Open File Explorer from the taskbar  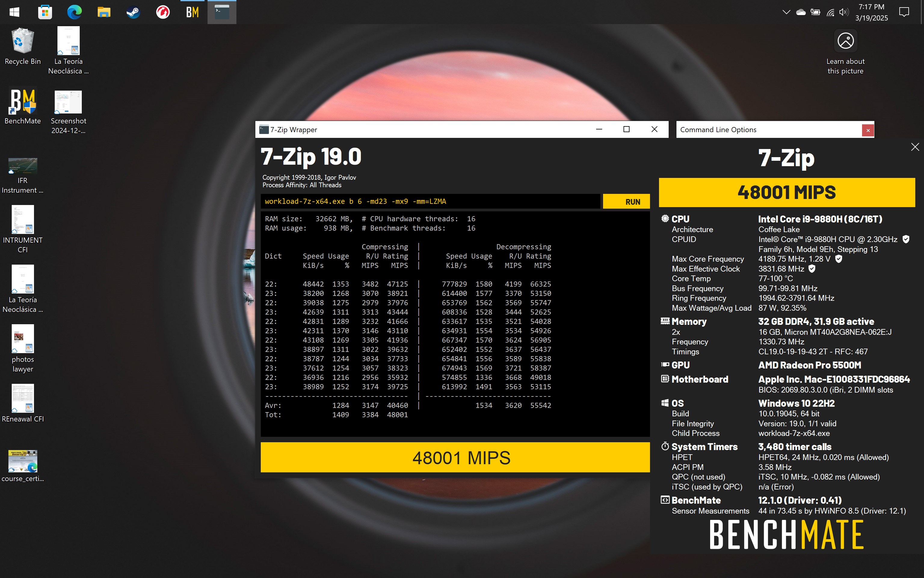(104, 12)
